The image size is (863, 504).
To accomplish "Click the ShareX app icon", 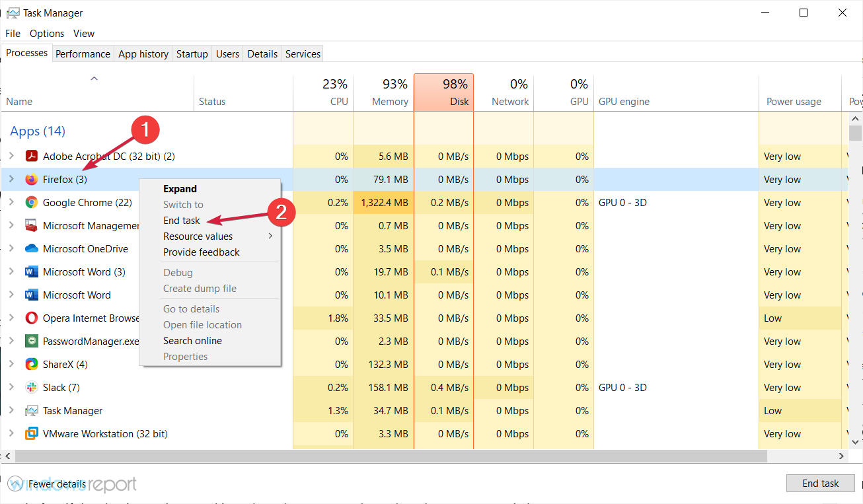I will click(31, 365).
